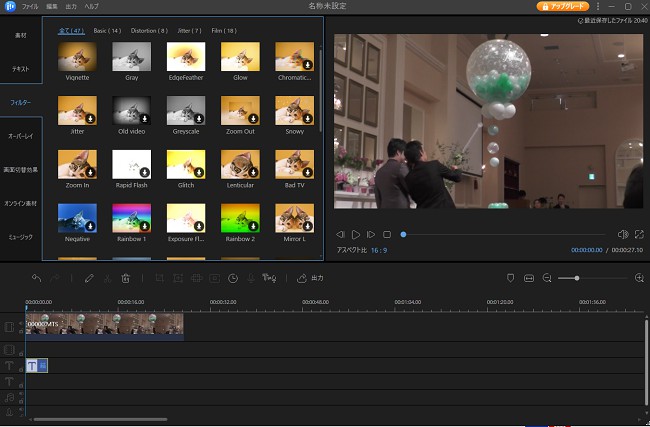Image resolution: width=650 pixels, height=427 pixels.
Task: Play the preview video
Action: coord(356,235)
